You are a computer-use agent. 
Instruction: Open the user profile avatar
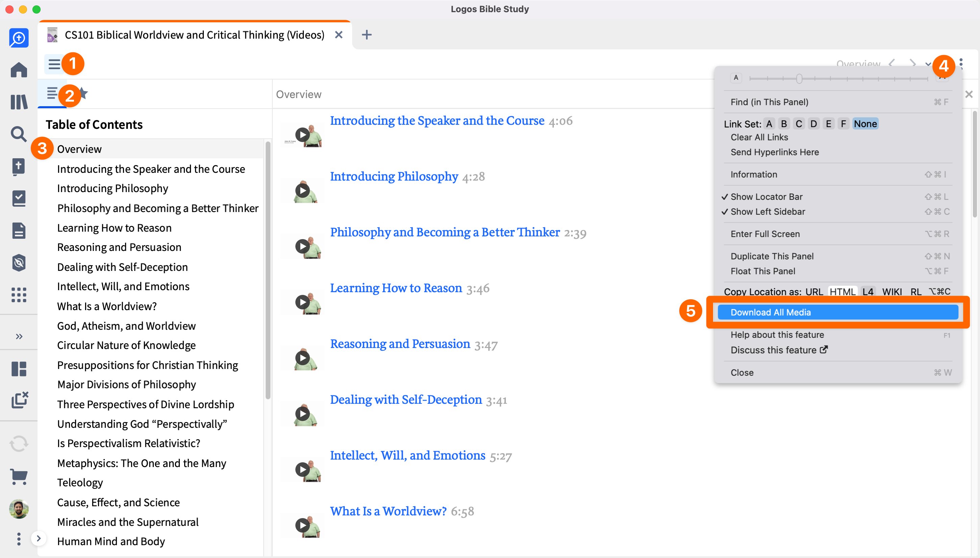click(19, 509)
